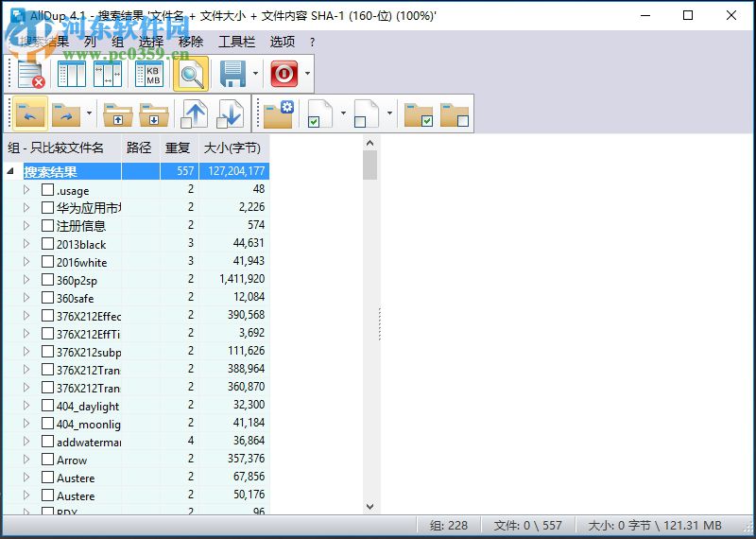Click the red power stop icon
This screenshot has height=539, width=756.
click(x=284, y=74)
